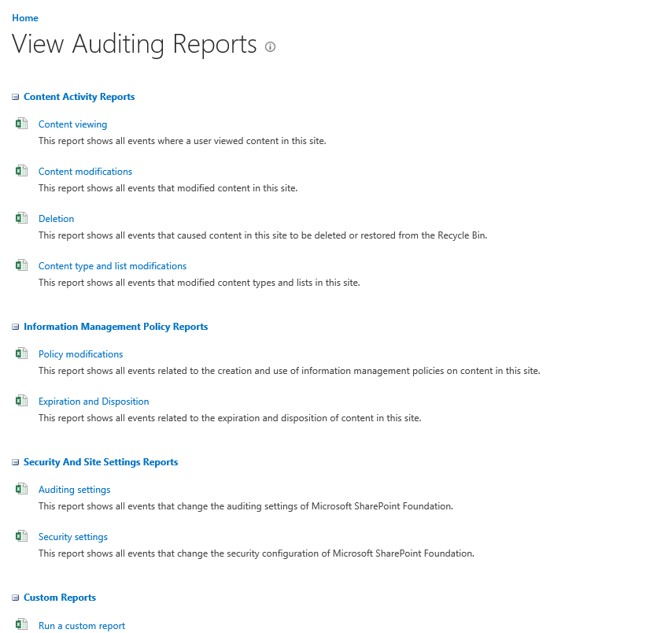672x633 pixels.
Task: Open the Policy modifications report
Action: pyautogui.click(x=80, y=354)
